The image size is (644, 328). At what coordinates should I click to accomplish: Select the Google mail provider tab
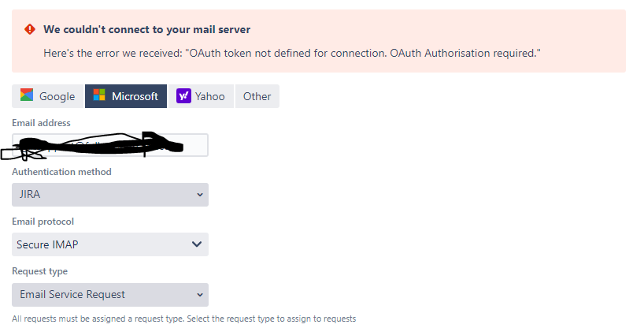coord(48,96)
